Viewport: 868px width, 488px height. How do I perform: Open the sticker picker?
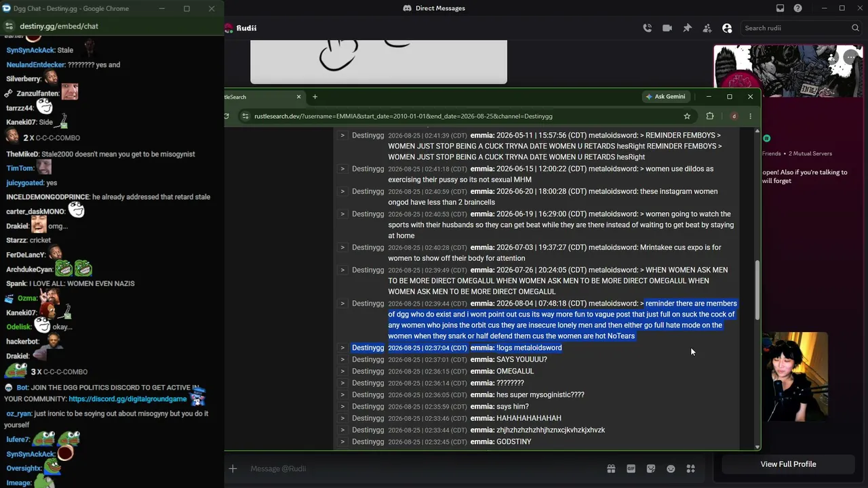pyautogui.click(x=651, y=468)
